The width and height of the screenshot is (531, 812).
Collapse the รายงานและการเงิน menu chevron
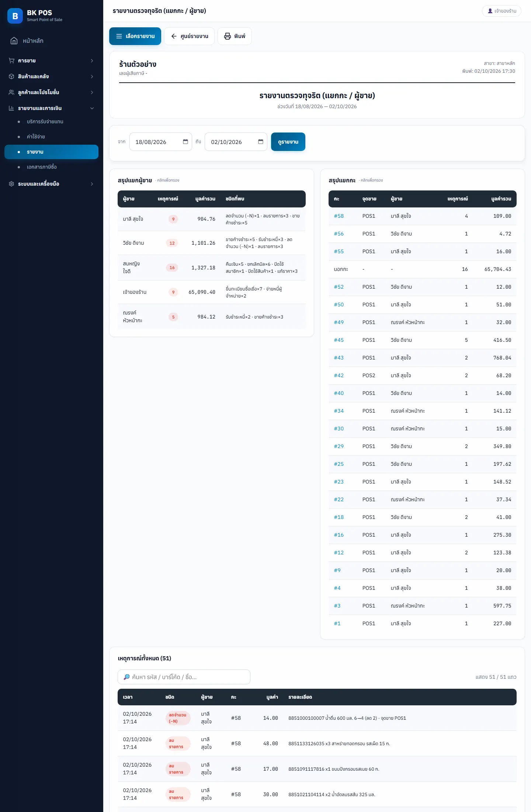coord(92,108)
